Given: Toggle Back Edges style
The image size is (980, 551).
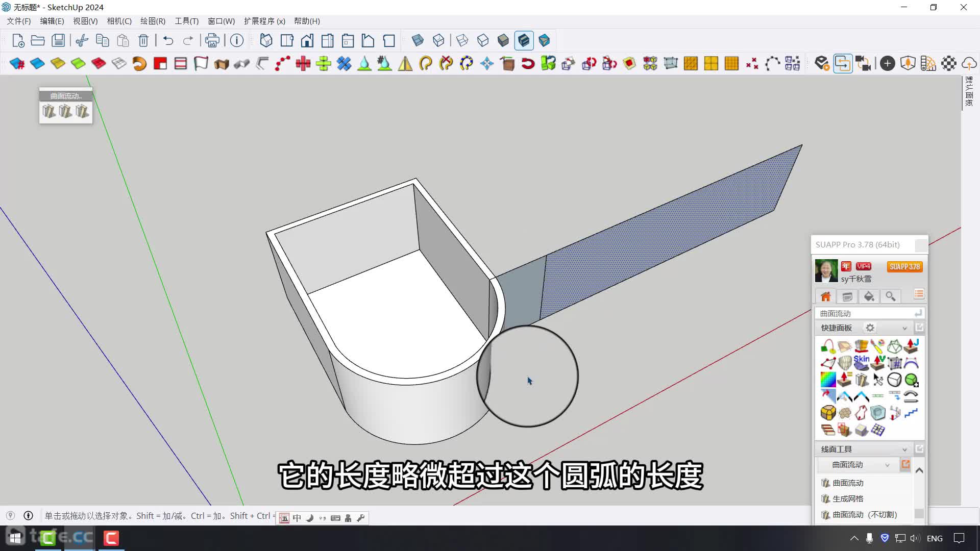Looking at the screenshot, I should pyautogui.click(x=438, y=40).
